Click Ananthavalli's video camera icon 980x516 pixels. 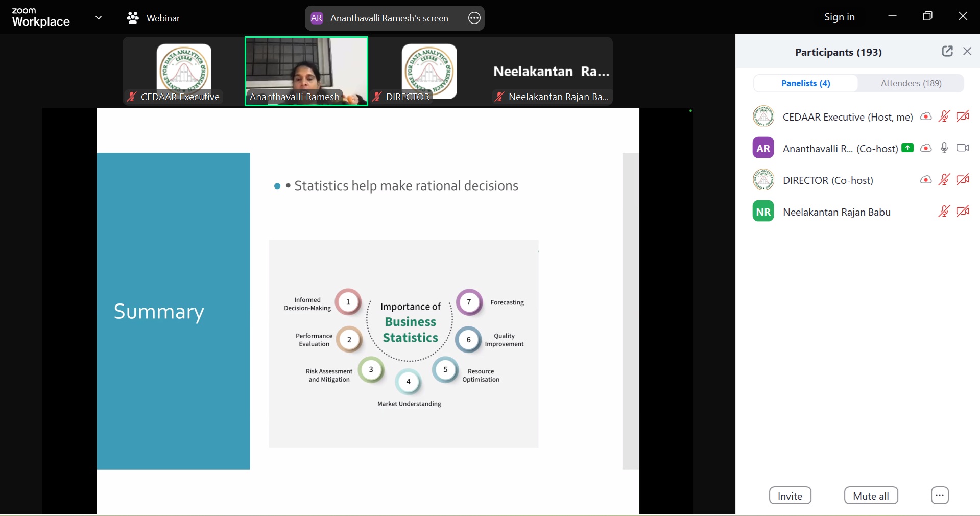tap(963, 148)
